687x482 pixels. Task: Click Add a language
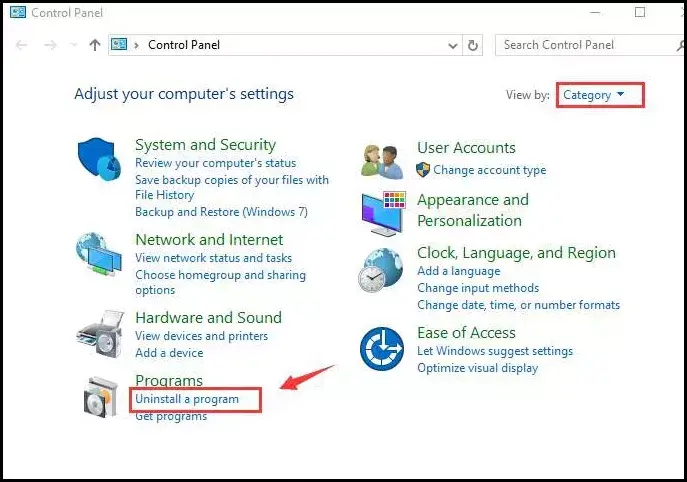459,271
